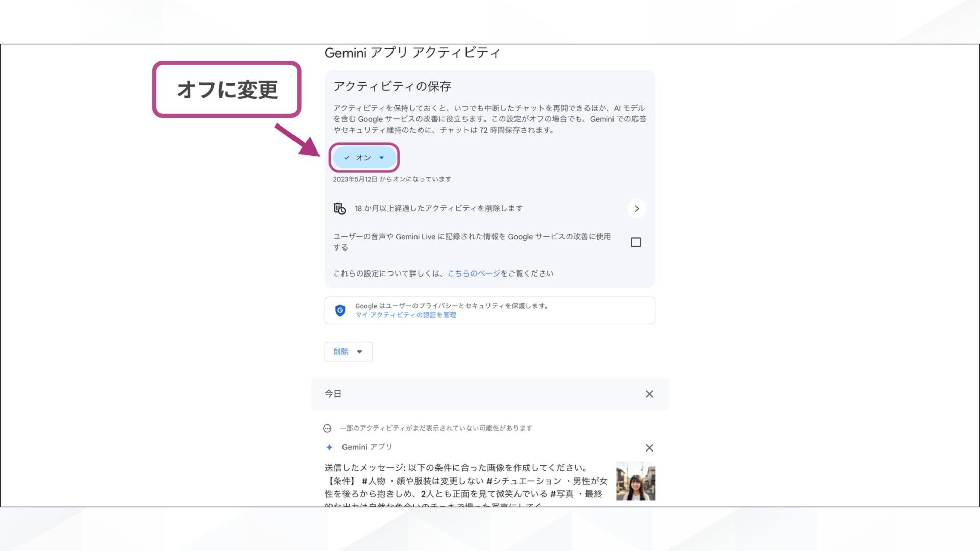The height and width of the screenshot is (551, 980).
Task: Click the Google shield privacy icon
Action: (341, 310)
